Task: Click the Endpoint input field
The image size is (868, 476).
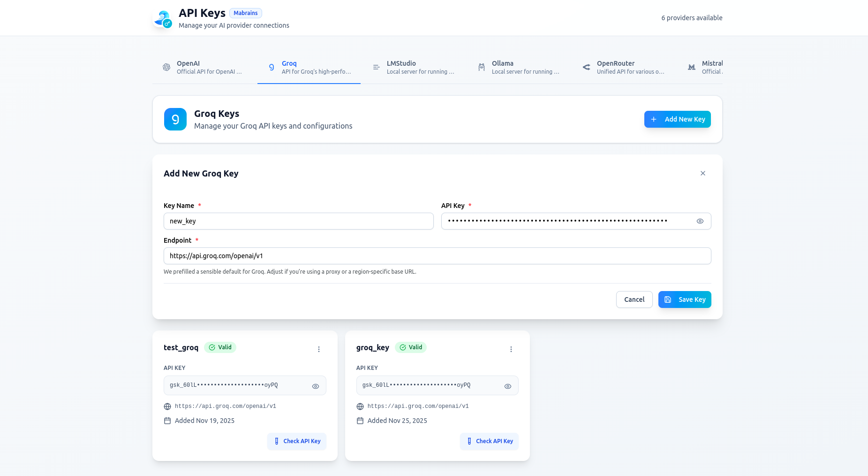Action: pos(437,256)
